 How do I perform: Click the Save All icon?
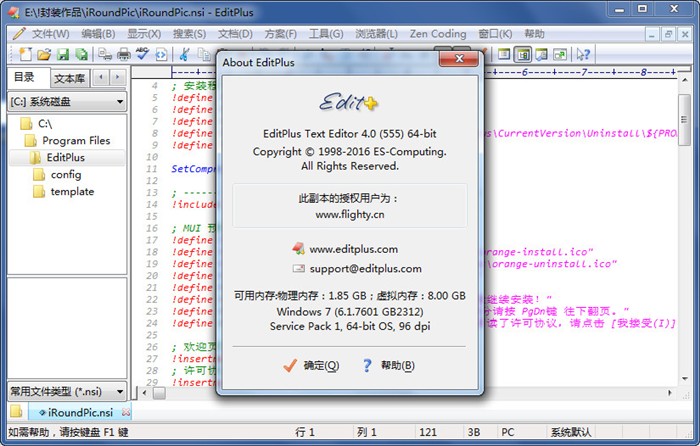pyautogui.click(x=82, y=54)
